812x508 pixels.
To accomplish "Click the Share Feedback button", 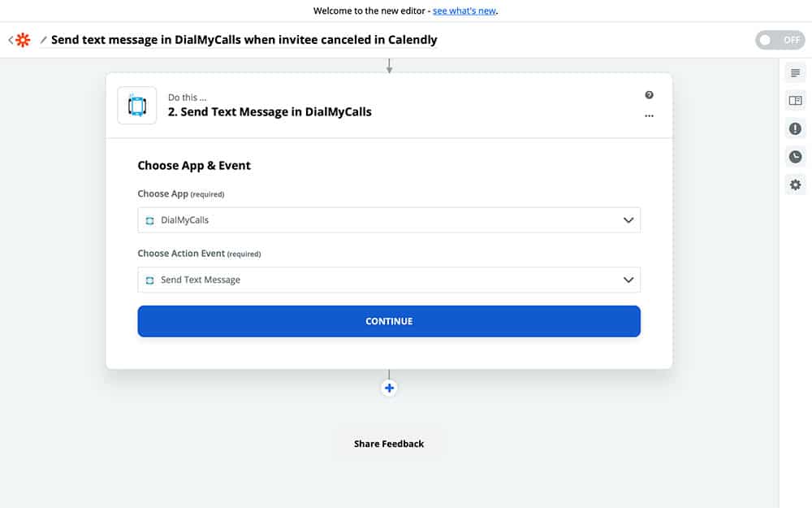I will (389, 444).
